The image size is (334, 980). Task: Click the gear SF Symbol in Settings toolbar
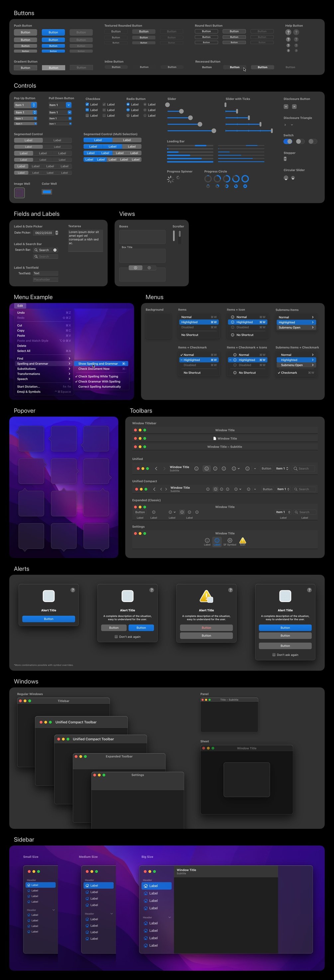click(x=230, y=540)
